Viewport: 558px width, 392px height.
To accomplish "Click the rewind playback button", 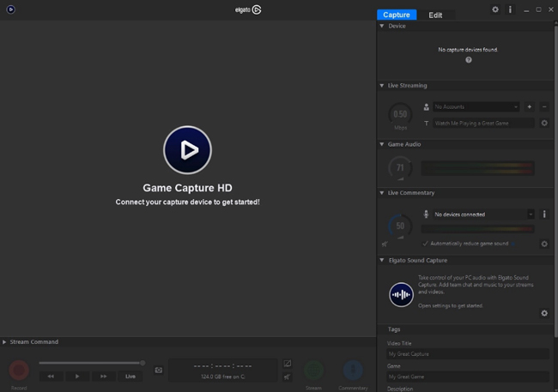I will coord(51,377).
